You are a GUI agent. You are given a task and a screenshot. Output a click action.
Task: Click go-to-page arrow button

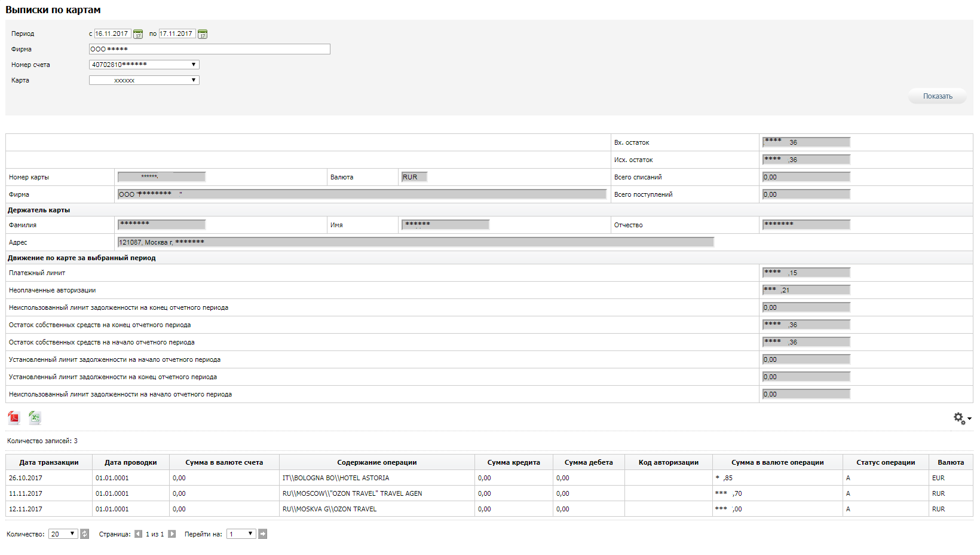262,534
